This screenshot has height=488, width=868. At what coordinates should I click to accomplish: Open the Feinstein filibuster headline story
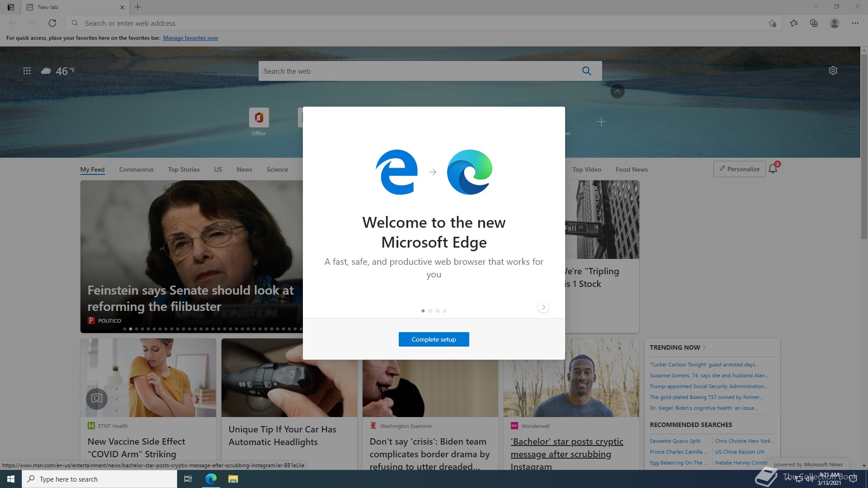pyautogui.click(x=190, y=298)
